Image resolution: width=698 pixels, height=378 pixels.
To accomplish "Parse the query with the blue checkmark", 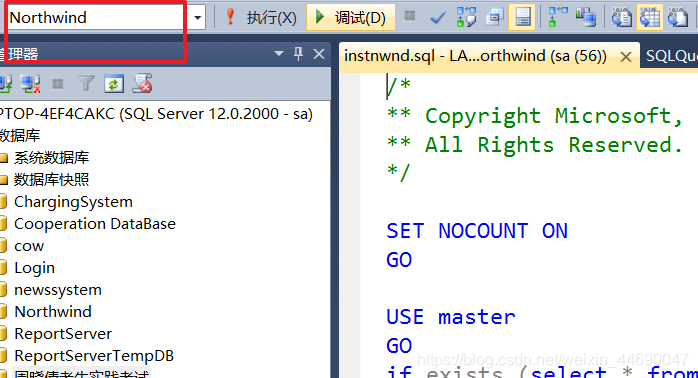I will click(438, 18).
